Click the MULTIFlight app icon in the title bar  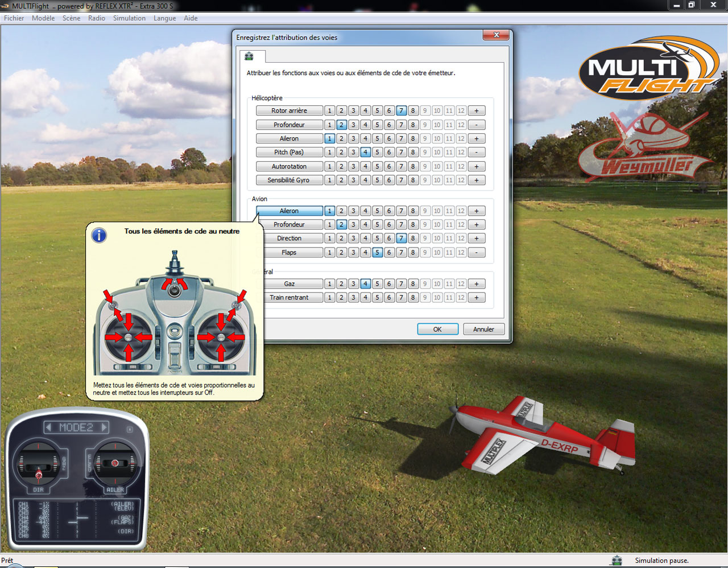tap(5, 6)
